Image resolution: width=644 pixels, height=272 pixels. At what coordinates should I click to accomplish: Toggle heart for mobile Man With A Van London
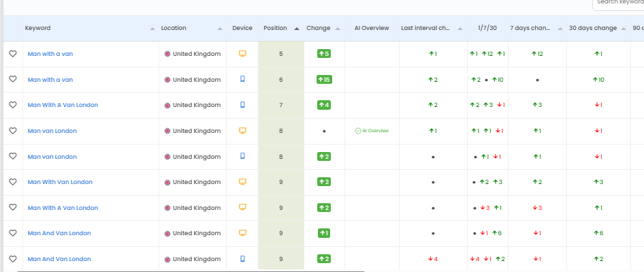click(x=13, y=105)
